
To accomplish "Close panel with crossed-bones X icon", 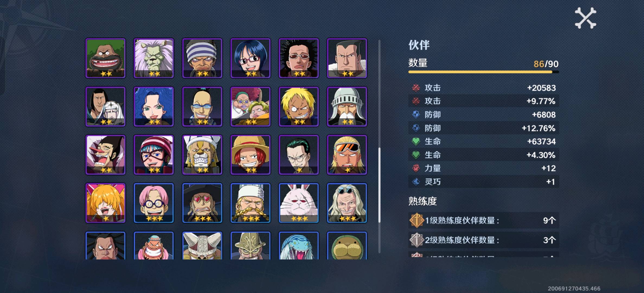I will click(585, 18).
